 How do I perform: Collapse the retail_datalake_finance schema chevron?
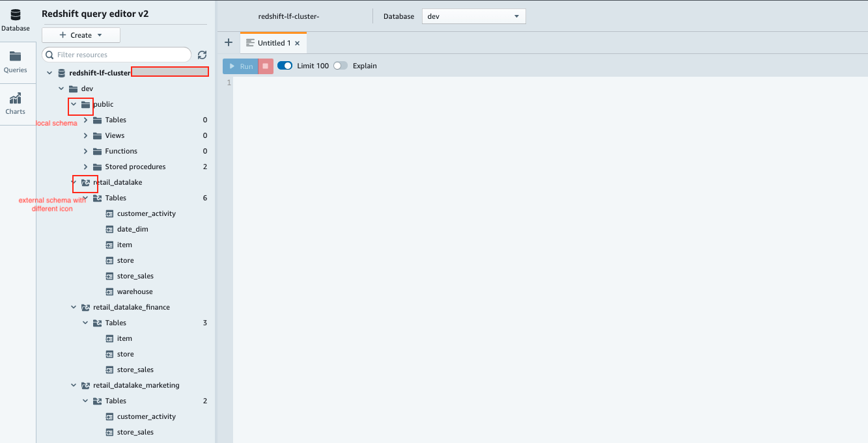[74, 307]
